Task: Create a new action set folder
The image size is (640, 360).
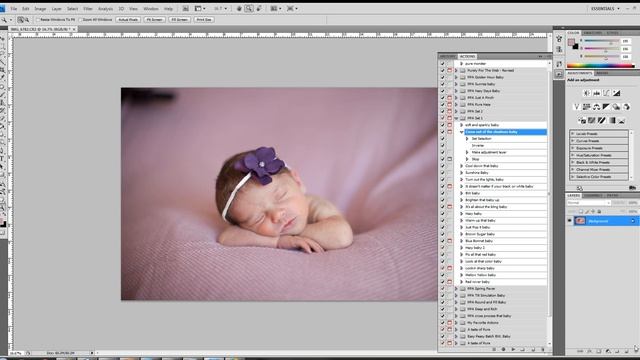Action: point(523,349)
